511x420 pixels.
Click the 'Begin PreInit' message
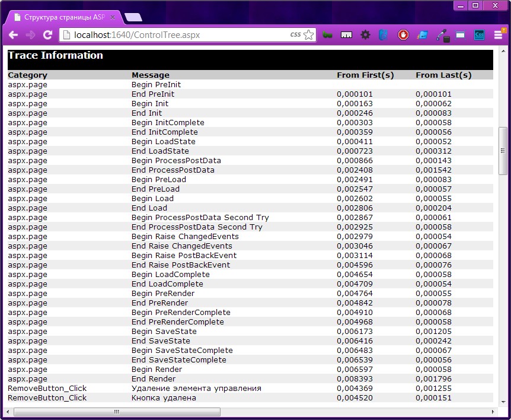point(156,85)
